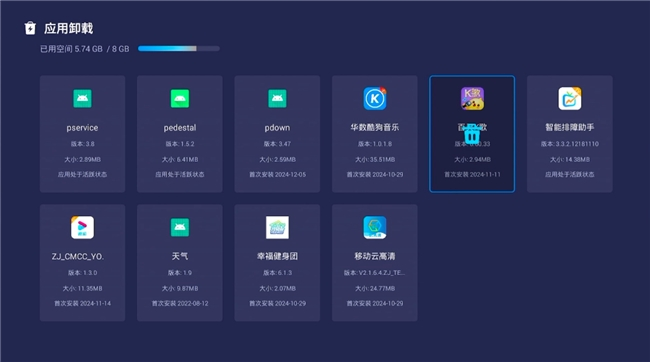
Task: Click the ZJ_CMCC_YO. play-arrow icon
Action: (x=82, y=227)
